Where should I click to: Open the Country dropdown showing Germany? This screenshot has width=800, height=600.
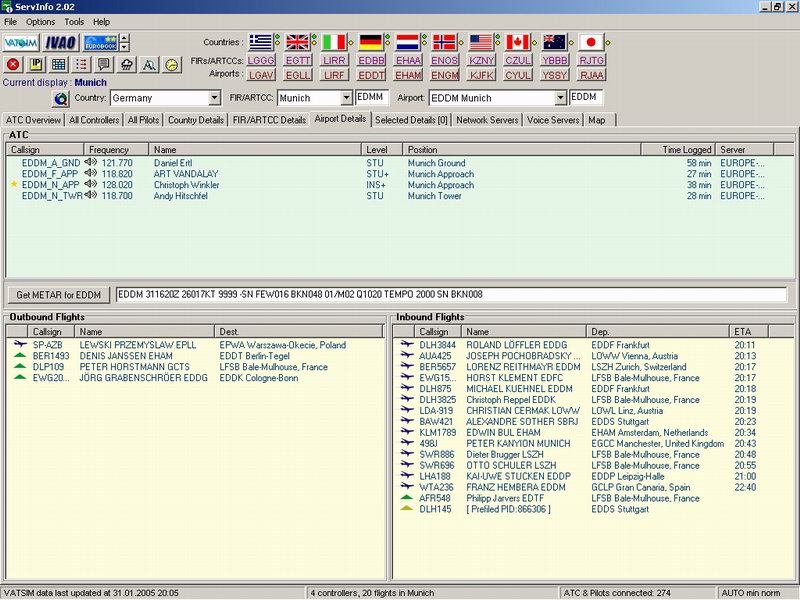[x=214, y=98]
